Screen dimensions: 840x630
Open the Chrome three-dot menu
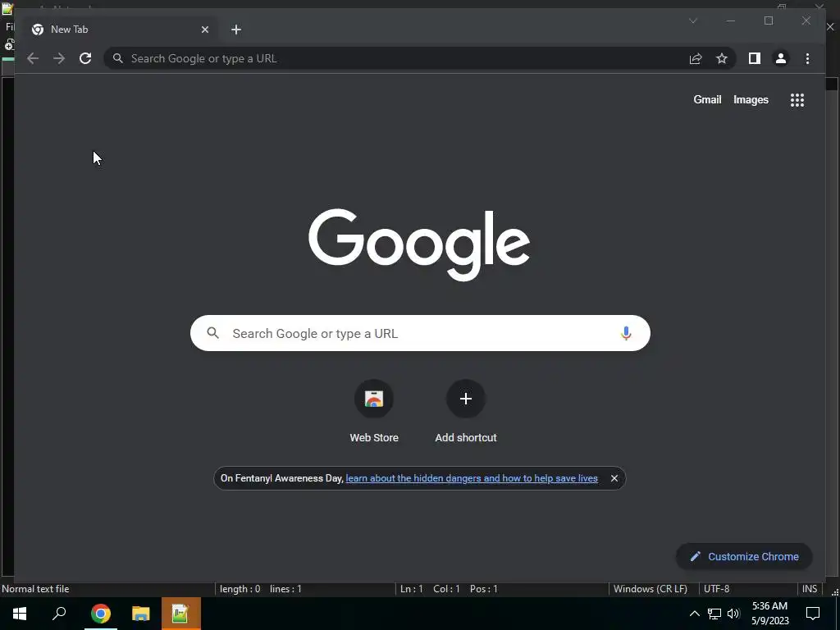coord(807,58)
